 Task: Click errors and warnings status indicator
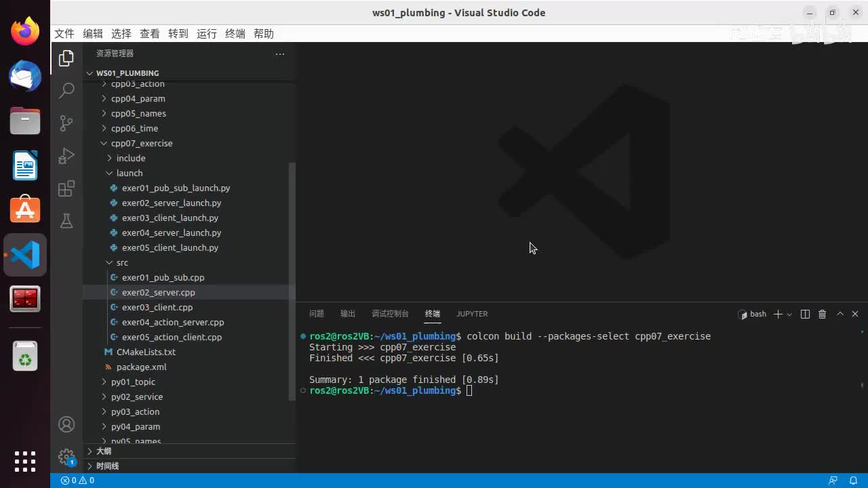(77, 481)
